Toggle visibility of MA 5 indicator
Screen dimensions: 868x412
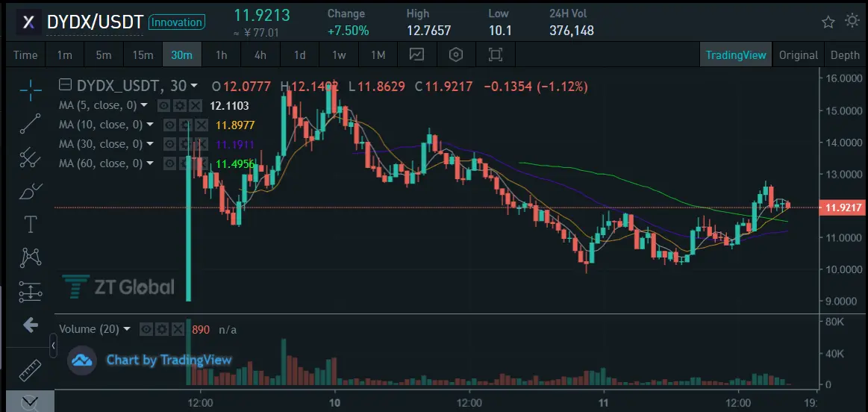coord(163,105)
